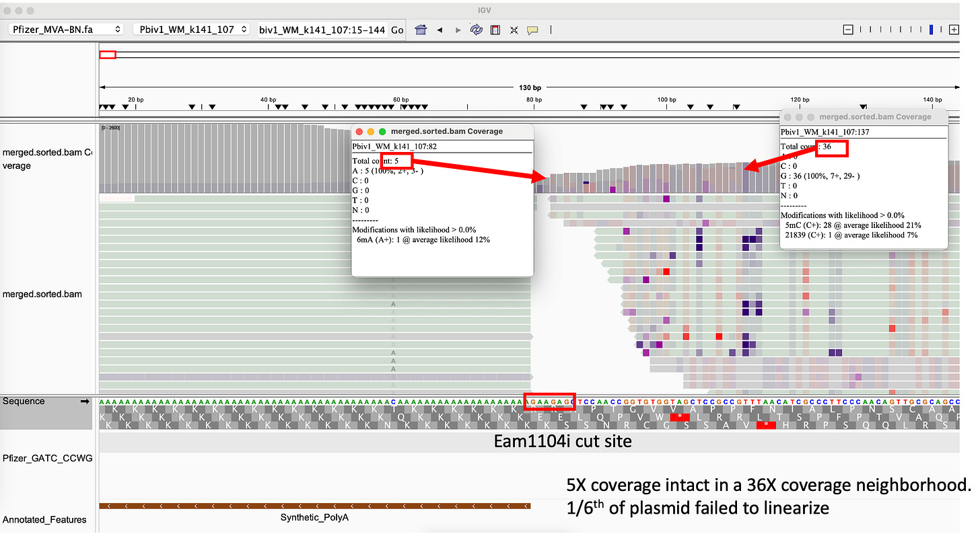Image resolution: width=980 pixels, height=538 pixels.
Task: Click the 100 bp ruler tick label
Action: [x=666, y=100]
